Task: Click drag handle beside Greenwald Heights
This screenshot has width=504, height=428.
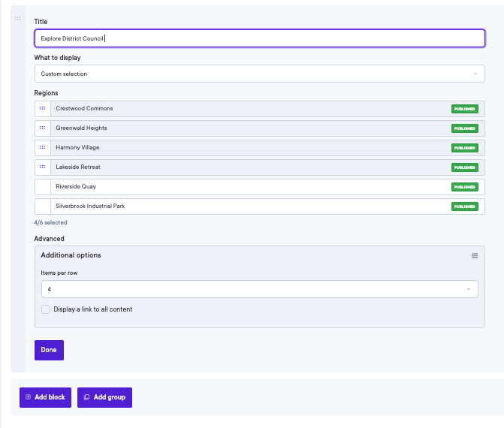Action: [42, 128]
